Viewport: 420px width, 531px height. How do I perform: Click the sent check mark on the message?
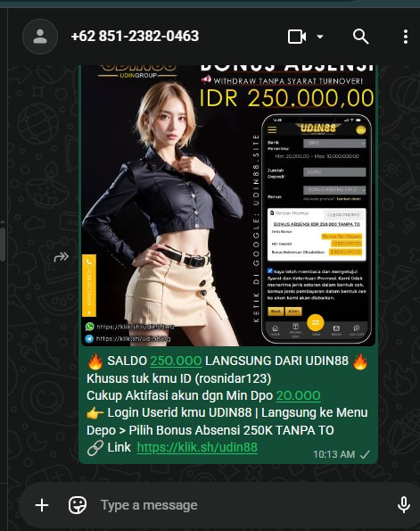(x=365, y=455)
